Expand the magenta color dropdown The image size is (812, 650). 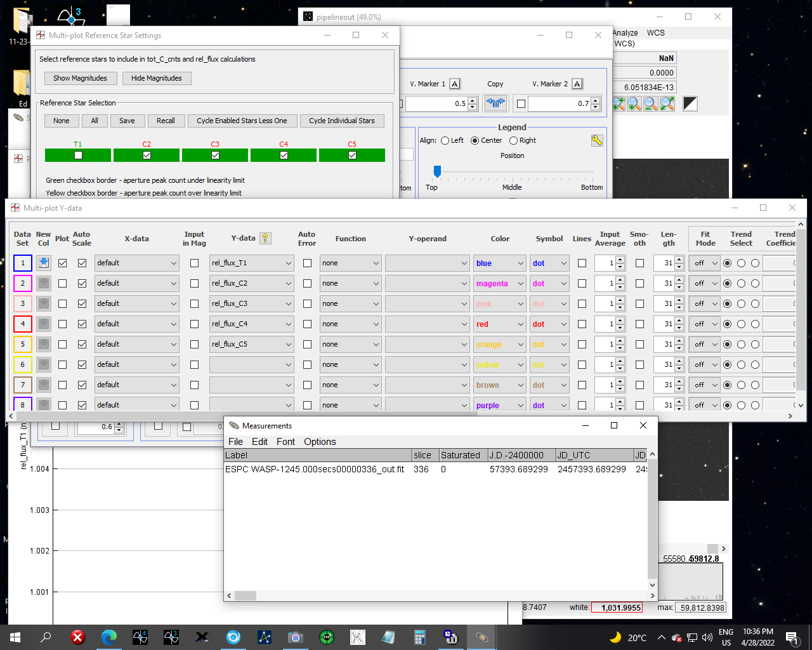[x=500, y=283]
